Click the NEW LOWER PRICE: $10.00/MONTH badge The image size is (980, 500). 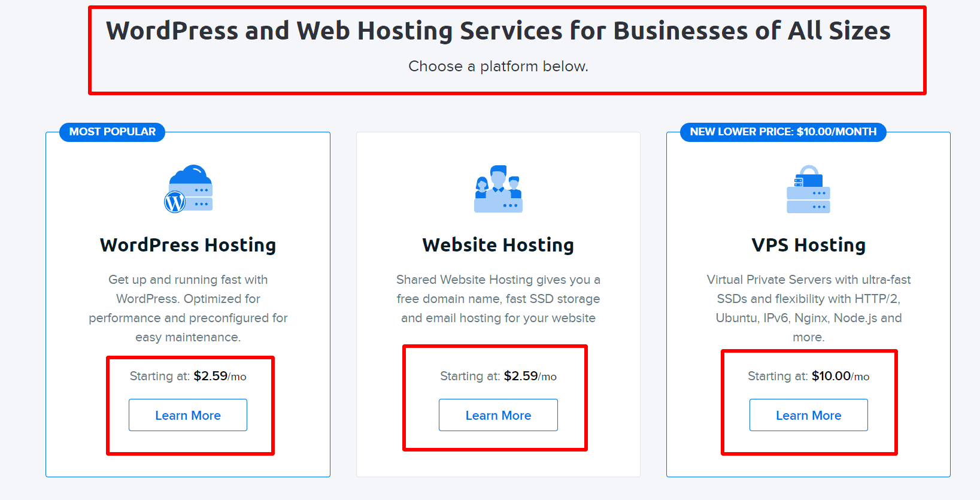tap(783, 132)
